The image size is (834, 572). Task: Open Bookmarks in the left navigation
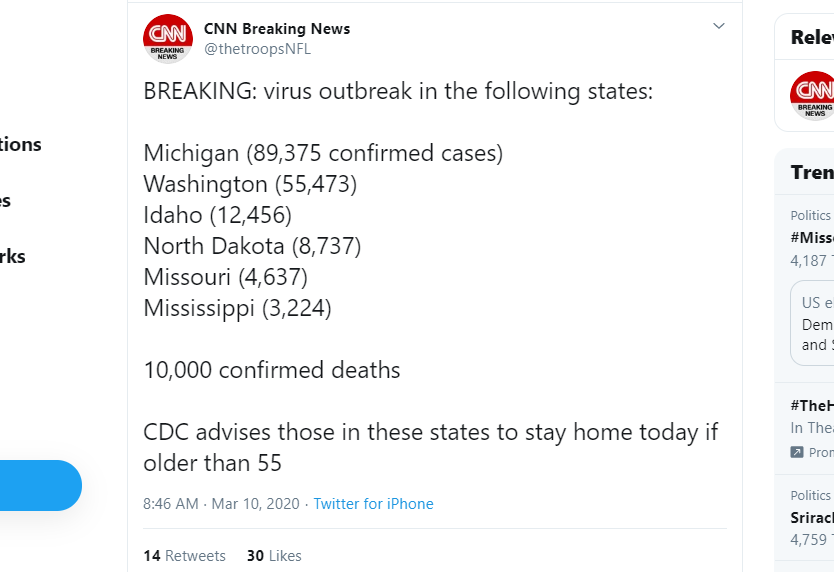coord(12,256)
